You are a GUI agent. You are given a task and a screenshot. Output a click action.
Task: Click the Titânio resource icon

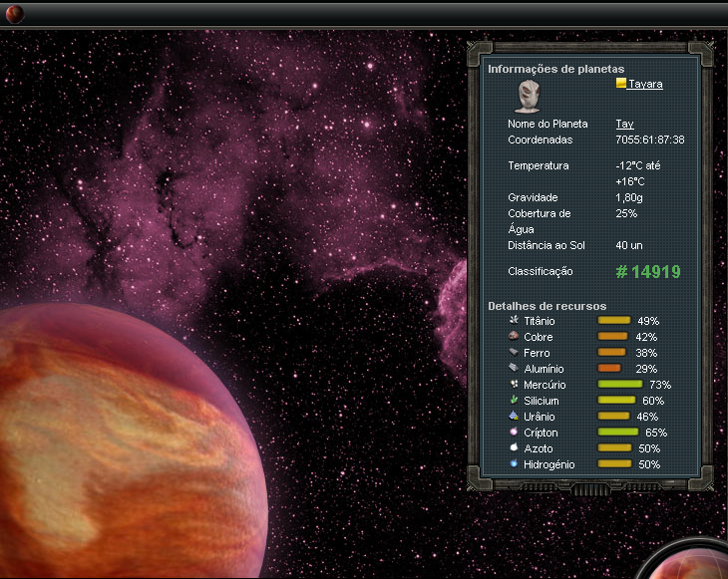[x=514, y=321]
